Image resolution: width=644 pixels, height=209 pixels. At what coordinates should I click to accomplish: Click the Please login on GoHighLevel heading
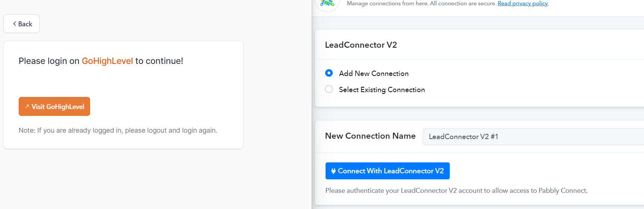101,61
